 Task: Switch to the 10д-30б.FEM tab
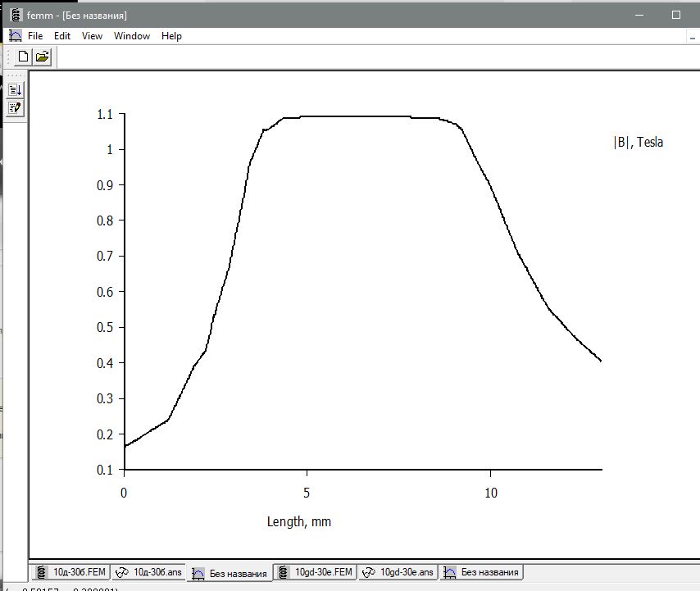[71, 572]
